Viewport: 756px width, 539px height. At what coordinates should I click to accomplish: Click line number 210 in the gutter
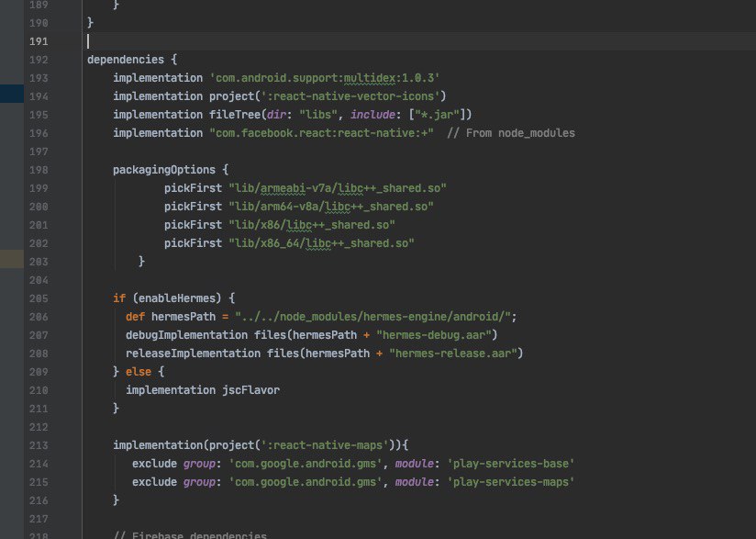click(39, 390)
